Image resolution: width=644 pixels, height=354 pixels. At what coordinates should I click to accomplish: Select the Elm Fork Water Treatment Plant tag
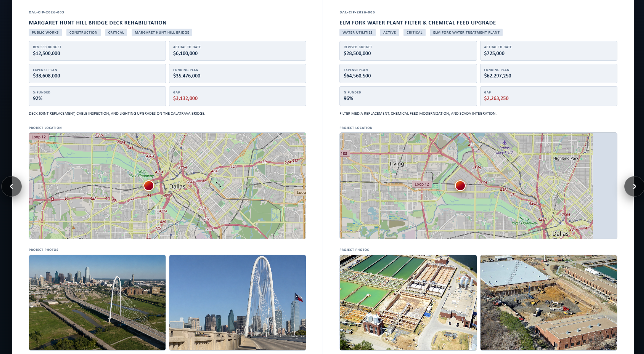pyautogui.click(x=466, y=33)
